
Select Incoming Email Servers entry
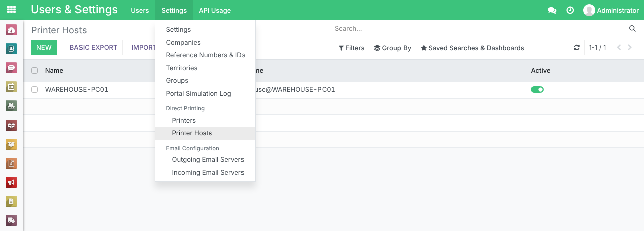[205, 173]
